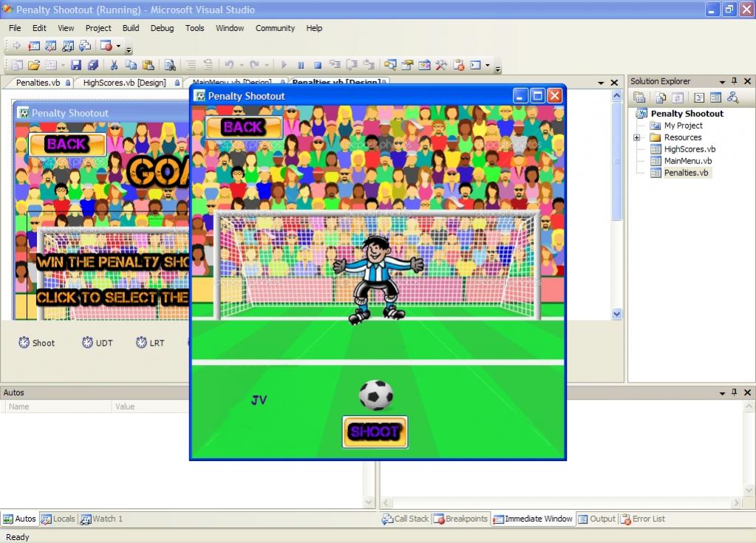Select HighScores.vb in Solution Explorer
The image size is (756, 543).
coord(689,149)
